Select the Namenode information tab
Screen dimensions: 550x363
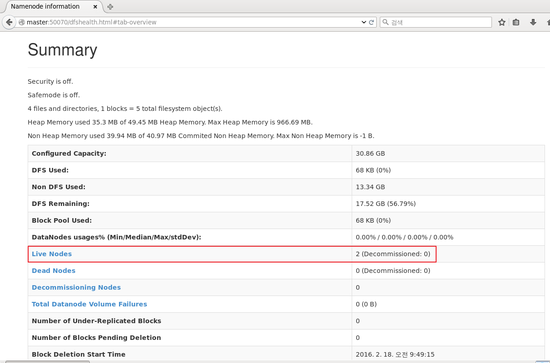[52, 7]
